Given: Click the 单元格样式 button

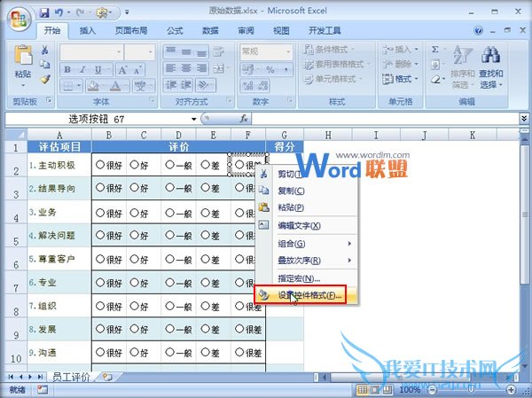Looking at the screenshot, I should [332, 80].
